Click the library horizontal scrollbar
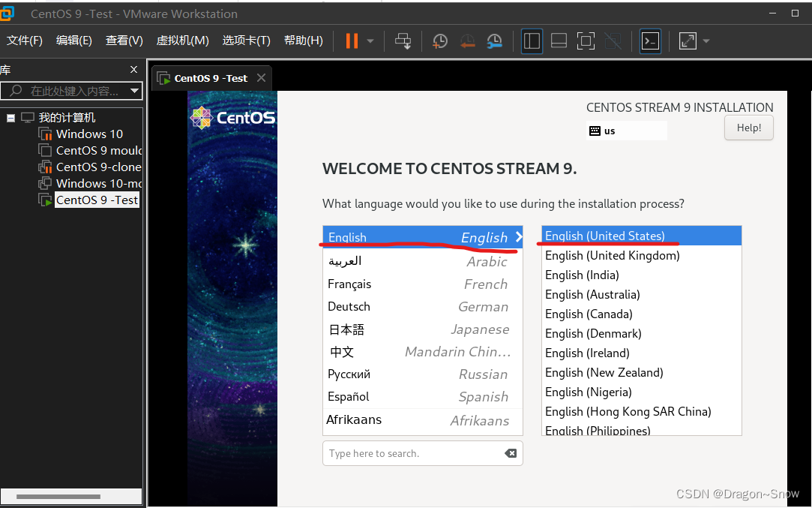 click(x=58, y=497)
